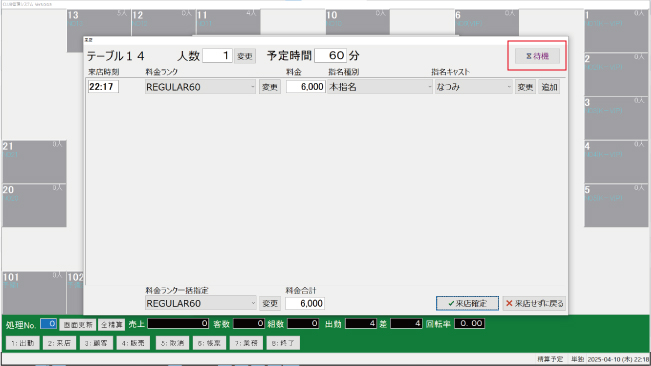The image size is (651, 366).
Task: Open the 指名種別 本指名 dropdown
Action: pyautogui.click(x=380, y=87)
